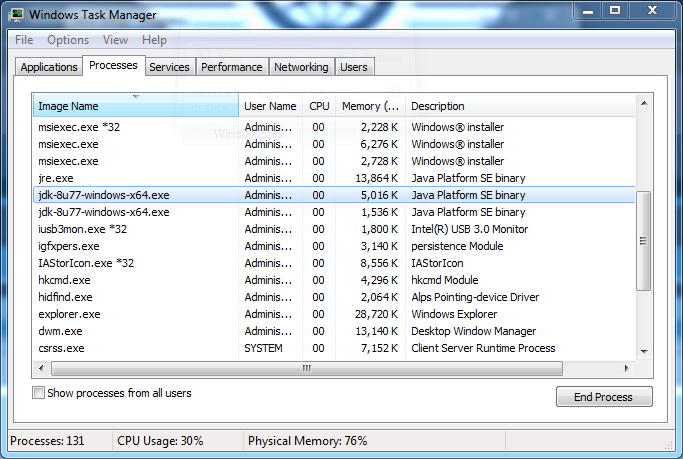Click the Physical Memory: 76% status entry
683x459 pixels.
click(x=308, y=441)
